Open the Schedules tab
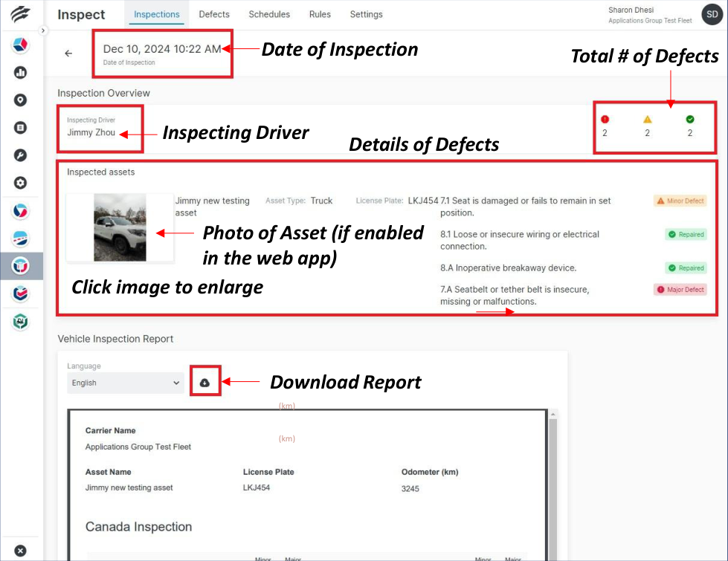The image size is (728, 561). coord(268,14)
